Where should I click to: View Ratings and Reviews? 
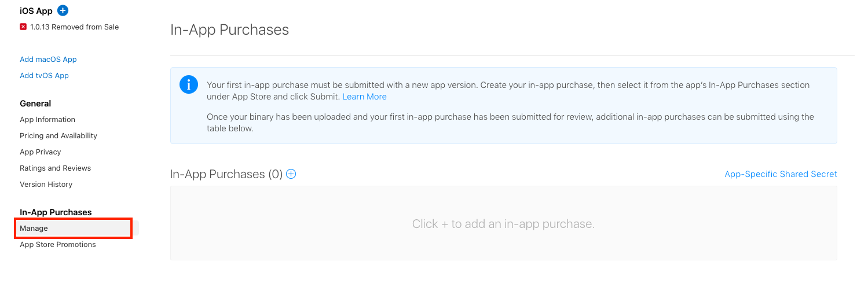[55, 168]
